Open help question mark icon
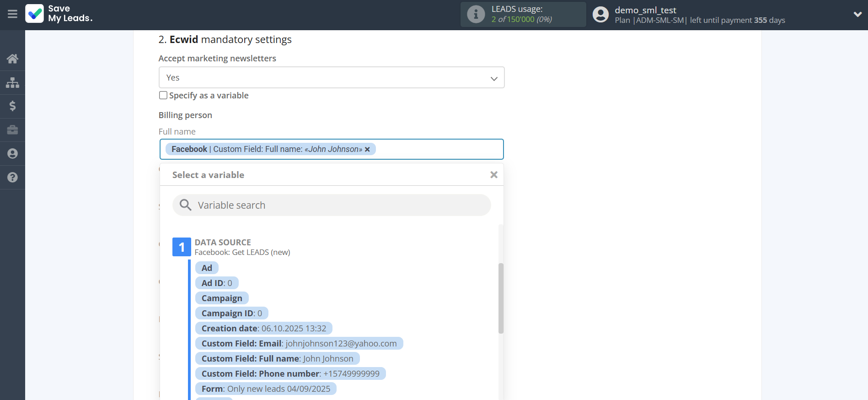The height and width of the screenshot is (400, 868). coord(12,178)
